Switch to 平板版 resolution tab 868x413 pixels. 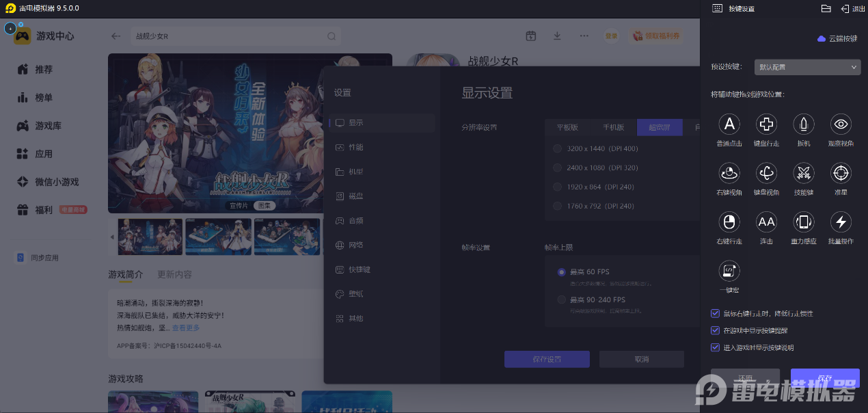[567, 127]
